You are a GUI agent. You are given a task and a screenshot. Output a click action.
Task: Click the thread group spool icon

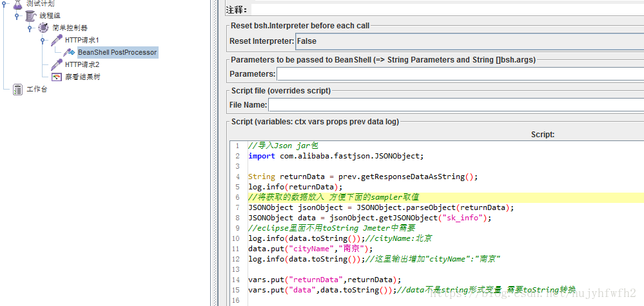pos(30,15)
